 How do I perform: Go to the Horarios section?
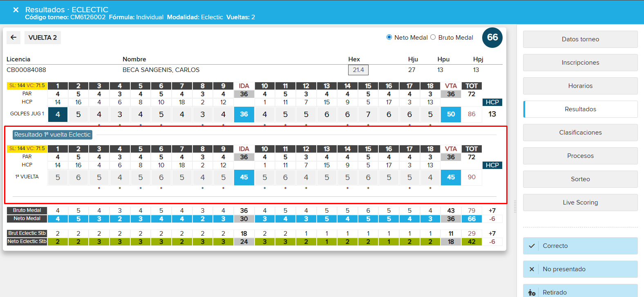pos(580,86)
